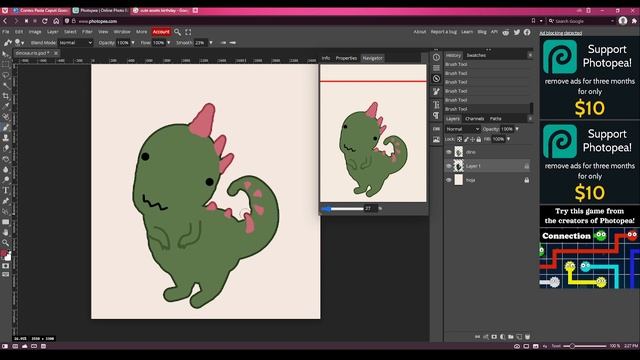Hide the bottom locked background layer
Image resolution: width=640 pixels, height=360 pixels.
(x=449, y=180)
